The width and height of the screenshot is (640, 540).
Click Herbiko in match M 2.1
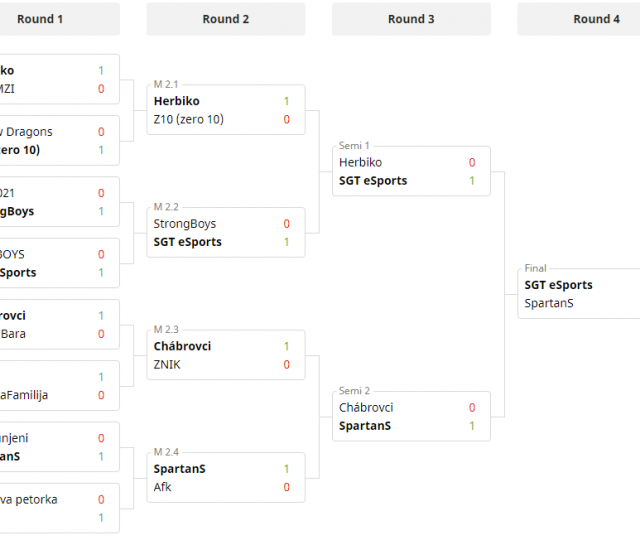(x=177, y=101)
